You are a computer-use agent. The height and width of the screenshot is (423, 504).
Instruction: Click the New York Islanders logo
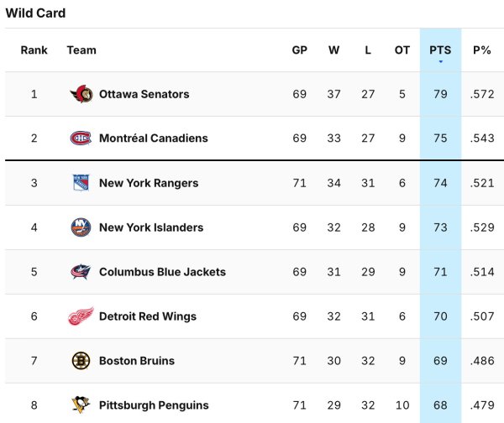pos(81,227)
